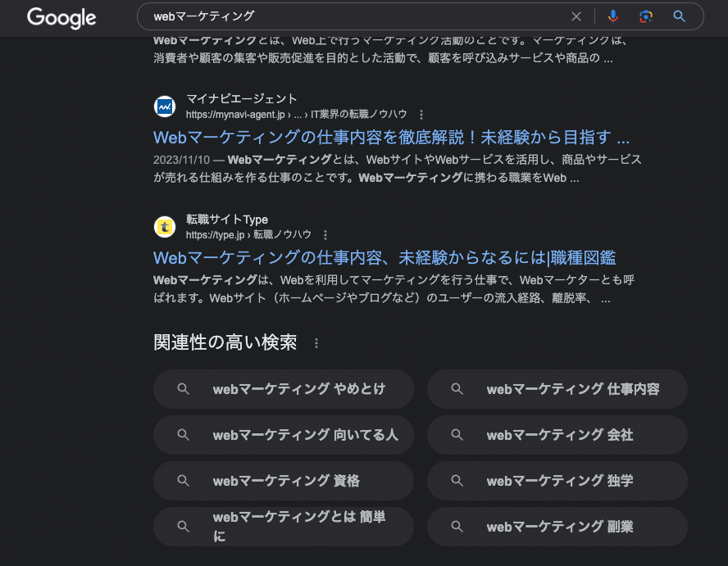Image resolution: width=728 pixels, height=566 pixels.
Task: Click the Google logo
Action: 61,17
